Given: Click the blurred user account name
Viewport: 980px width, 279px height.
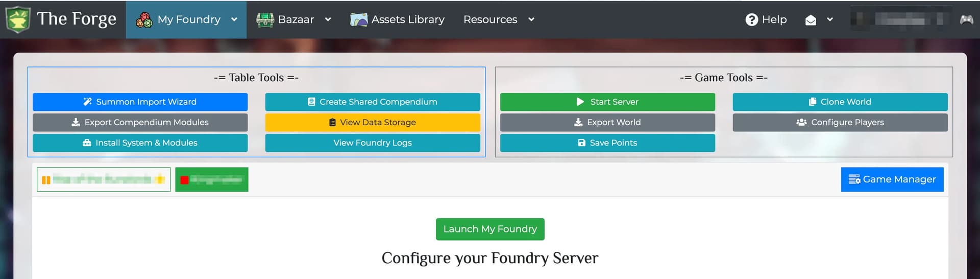Looking at the screenshot, I should coord(900,19).
